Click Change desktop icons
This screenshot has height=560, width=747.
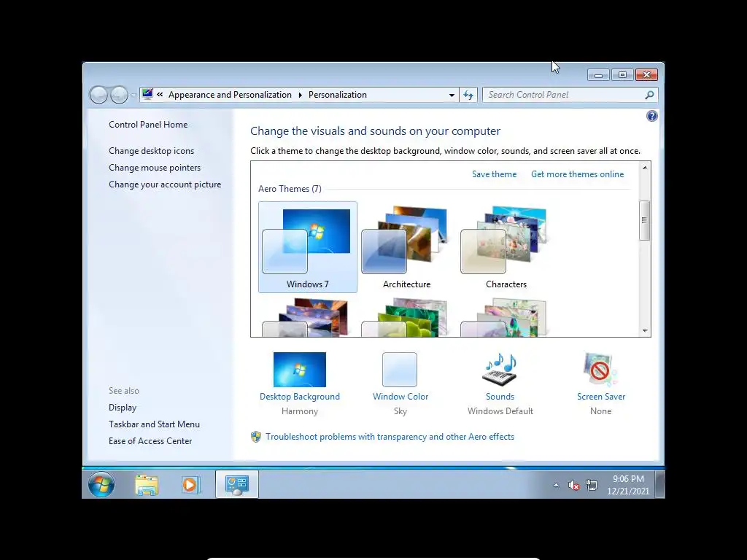click(152, 151)
